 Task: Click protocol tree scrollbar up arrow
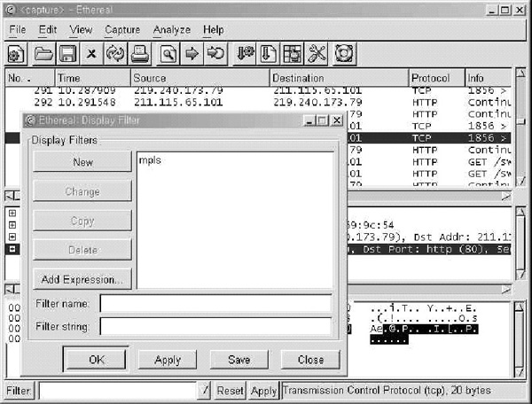pos(520,212)
